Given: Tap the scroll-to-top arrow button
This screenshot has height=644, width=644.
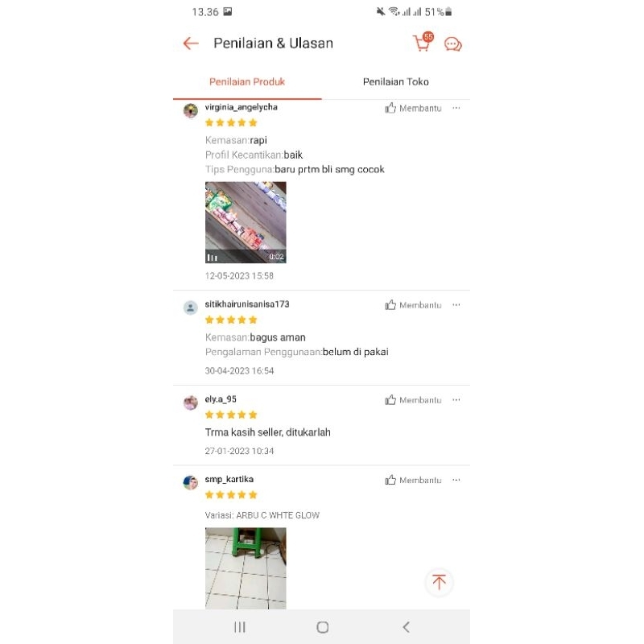Looking at the screenshot, I should point(439,581).
